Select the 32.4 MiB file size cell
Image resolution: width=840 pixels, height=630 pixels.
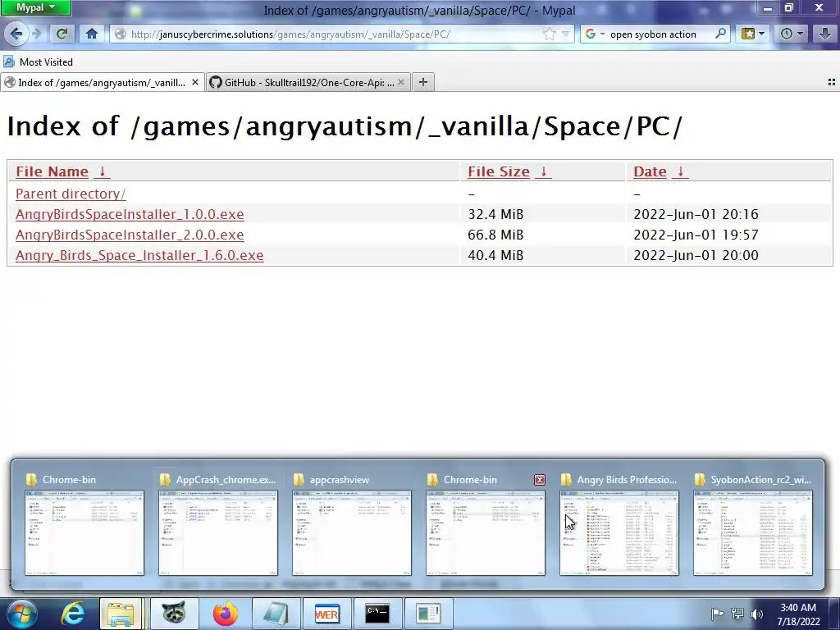coord(495,214)
